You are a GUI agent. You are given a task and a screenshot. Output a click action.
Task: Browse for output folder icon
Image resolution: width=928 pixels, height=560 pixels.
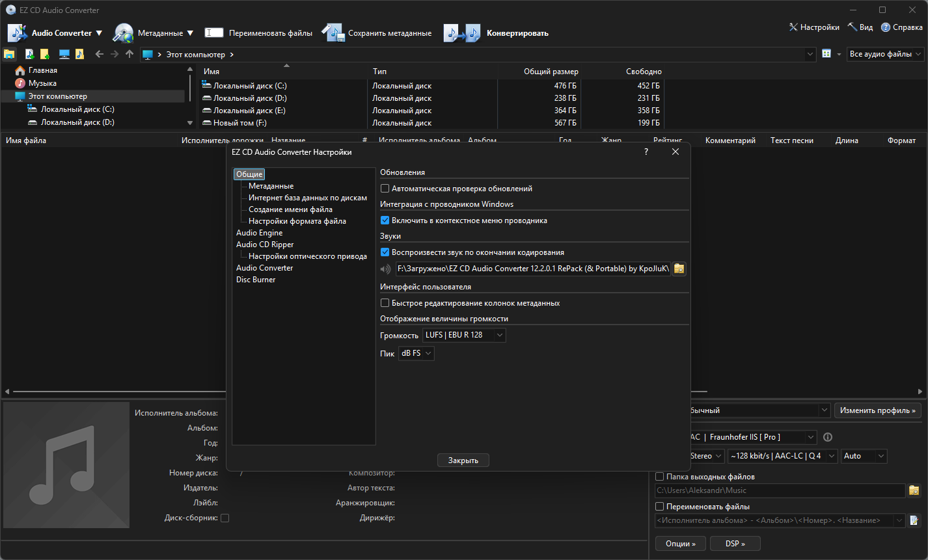pyautogui.click(x=914, y=490)
